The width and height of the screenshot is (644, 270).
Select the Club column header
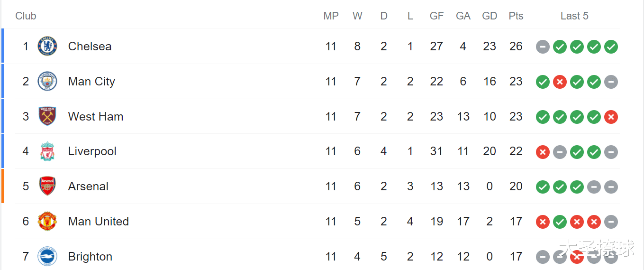point(26,16)
